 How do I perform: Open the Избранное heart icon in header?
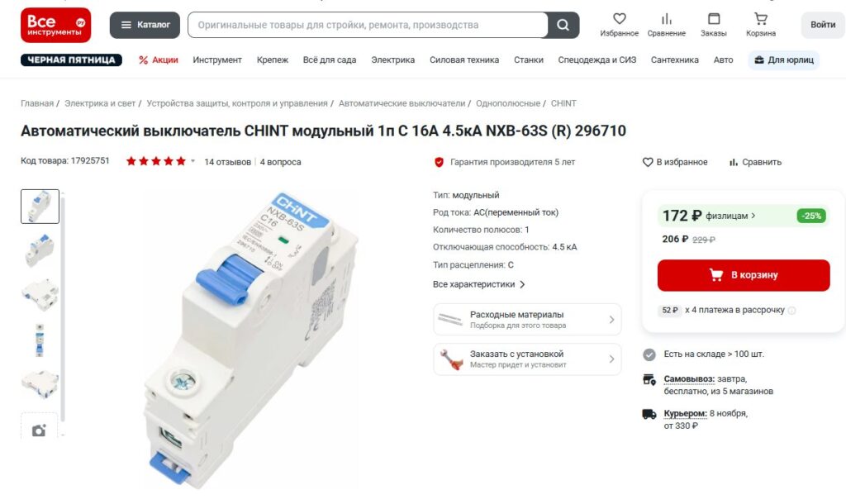(x=620, y=19)
